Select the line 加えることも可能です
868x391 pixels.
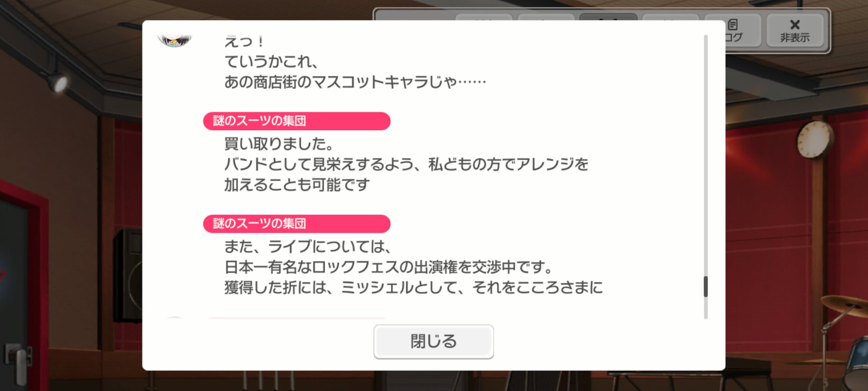click(x=297, y=185)
